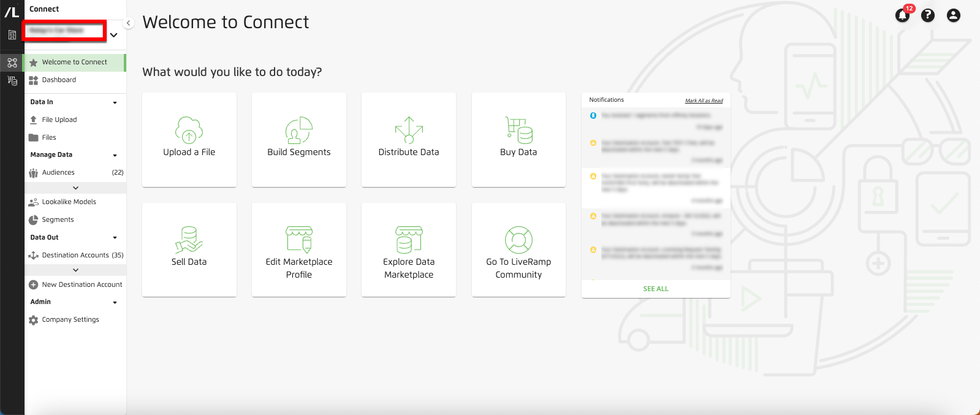980x415 pixels.
Task: Collapse the Admin section
Action: [115, 303]
